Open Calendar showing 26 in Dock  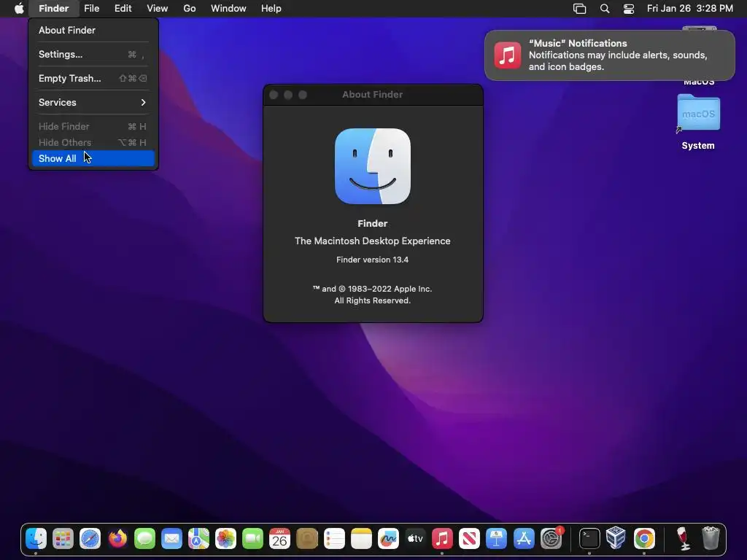[x=279, y=539]
